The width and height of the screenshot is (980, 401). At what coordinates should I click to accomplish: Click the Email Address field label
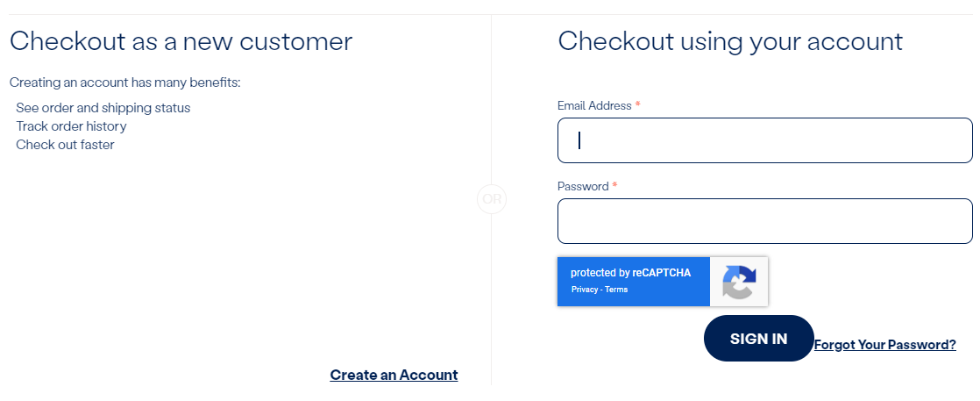click(594, 105)
